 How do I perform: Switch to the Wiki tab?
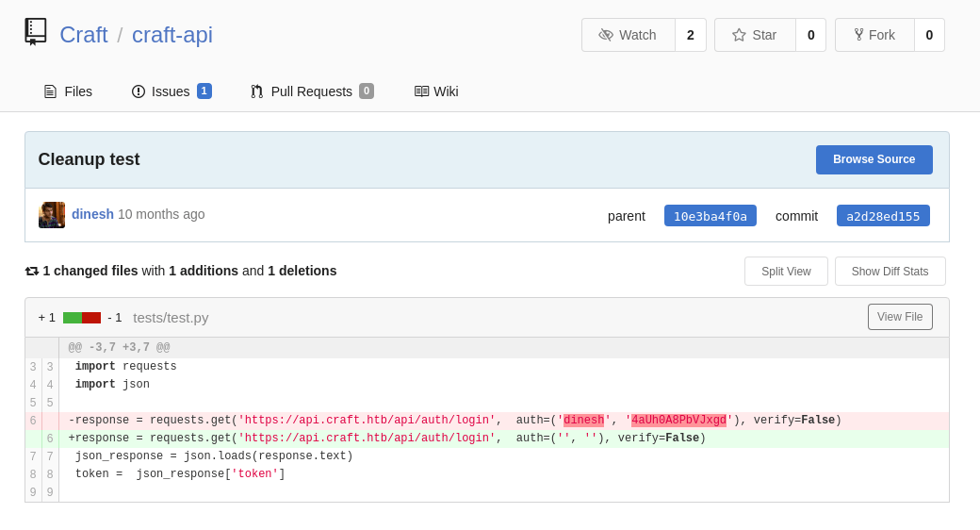coord(445,91)
